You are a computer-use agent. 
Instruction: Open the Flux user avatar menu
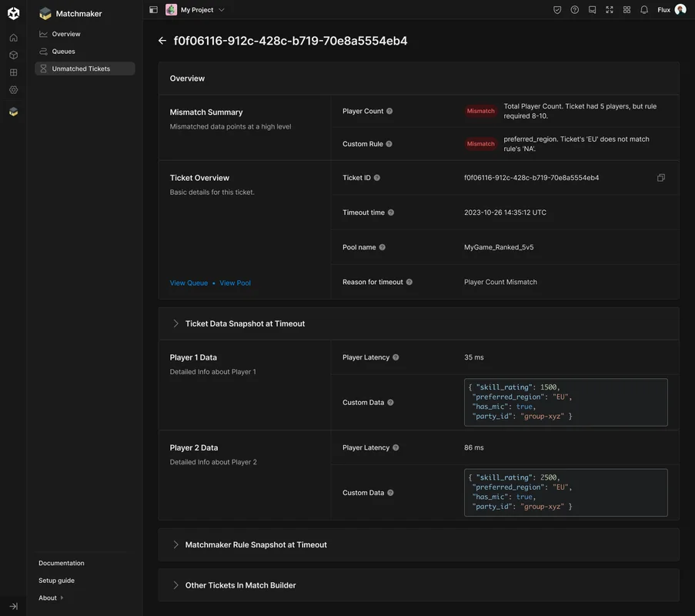coord(680,9)
